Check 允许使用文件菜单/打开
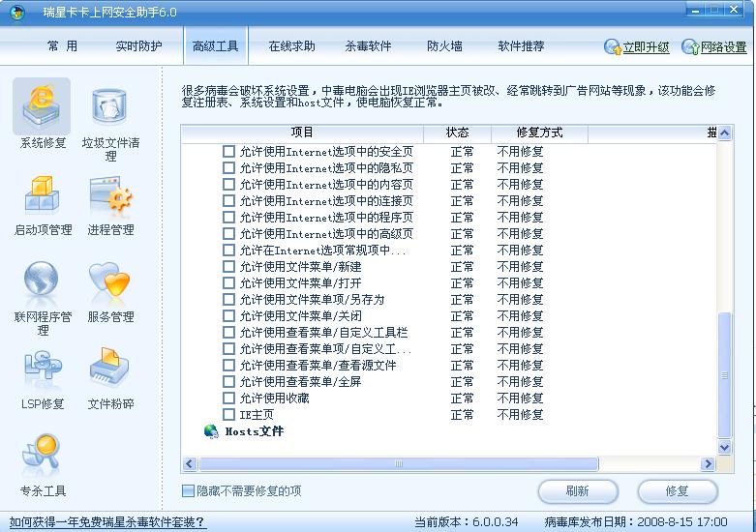Screen dimensions: 756x532 pos(228,282)
